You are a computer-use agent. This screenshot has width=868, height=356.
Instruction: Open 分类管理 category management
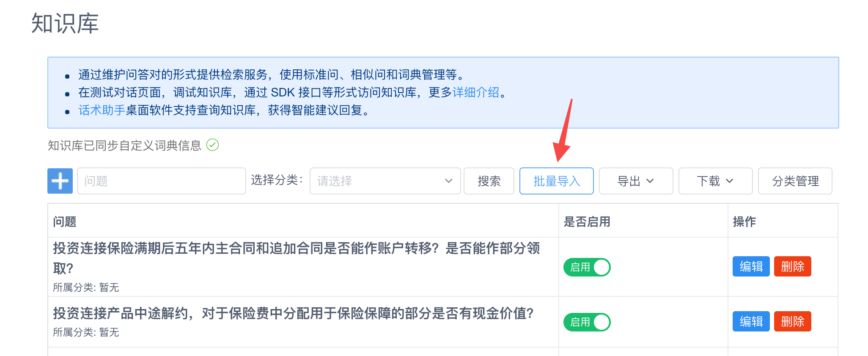795,181
